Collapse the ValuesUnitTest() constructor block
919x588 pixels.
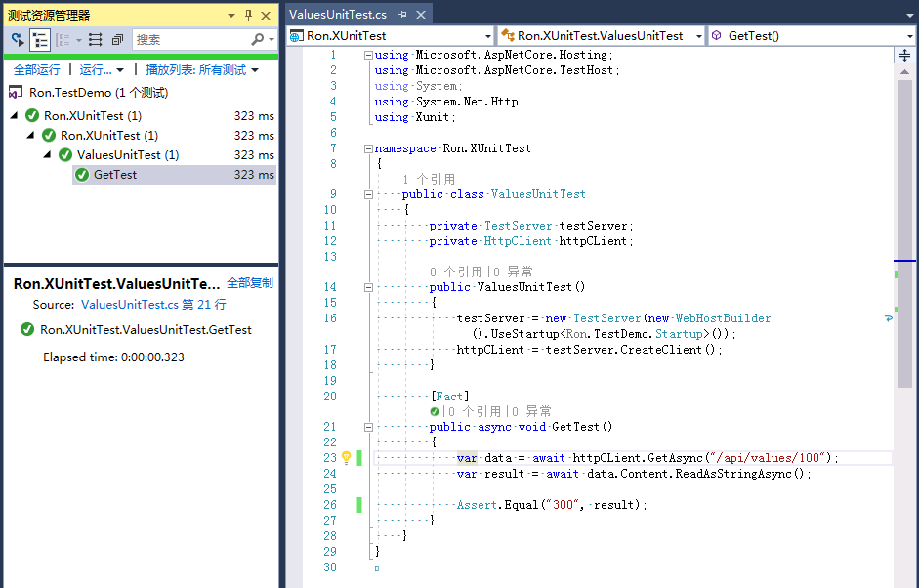(x=368, y=287)
